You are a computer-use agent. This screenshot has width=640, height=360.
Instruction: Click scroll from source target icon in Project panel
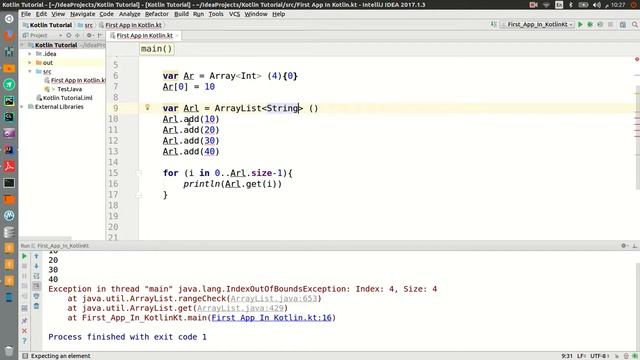point(69,36)
